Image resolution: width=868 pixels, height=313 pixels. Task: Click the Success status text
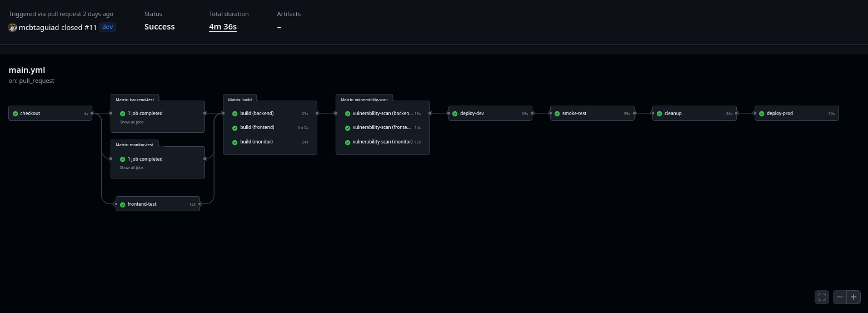tap(159, 27)
